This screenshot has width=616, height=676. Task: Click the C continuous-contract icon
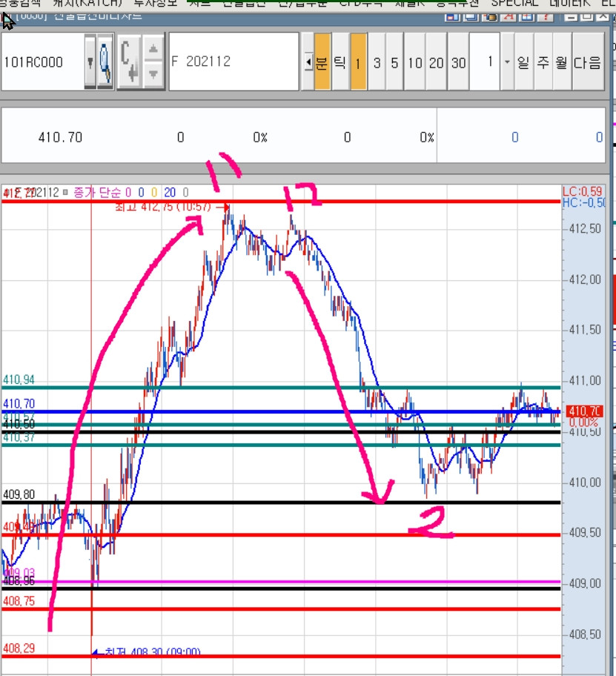(x=129, y=62)
